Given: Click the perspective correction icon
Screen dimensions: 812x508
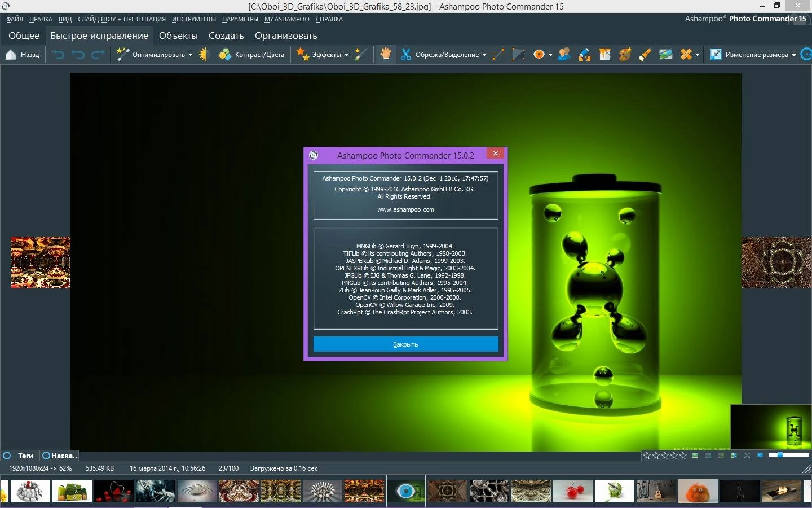Looking at the screenshot, I should (x=519, y=55).
